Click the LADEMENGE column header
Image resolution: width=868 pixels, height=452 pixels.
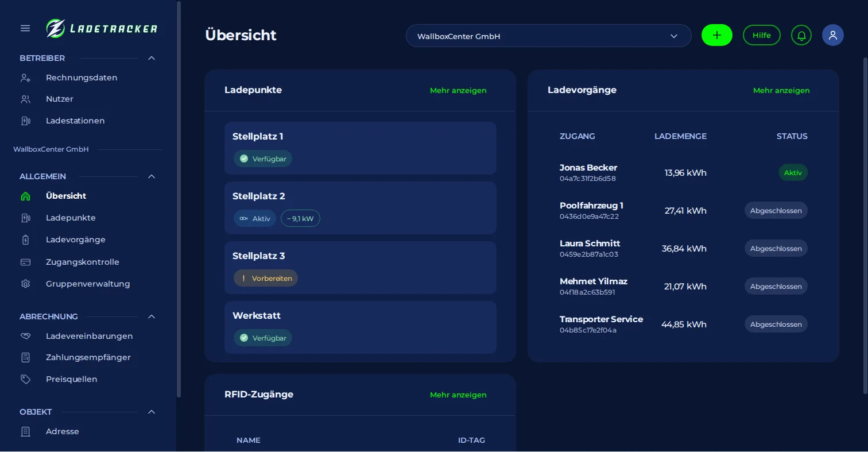680,136
